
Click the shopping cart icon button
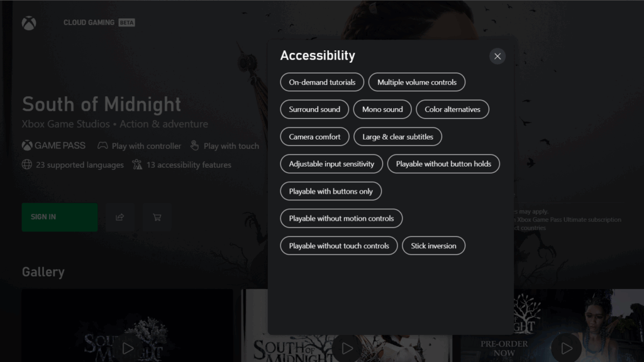157,217
